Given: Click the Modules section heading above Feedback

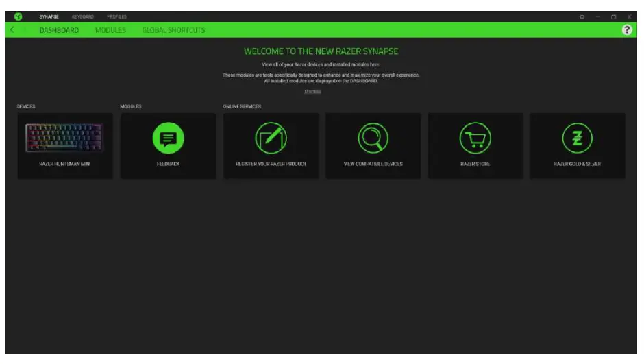Looking at the screenshot, I should click(131, 106).
